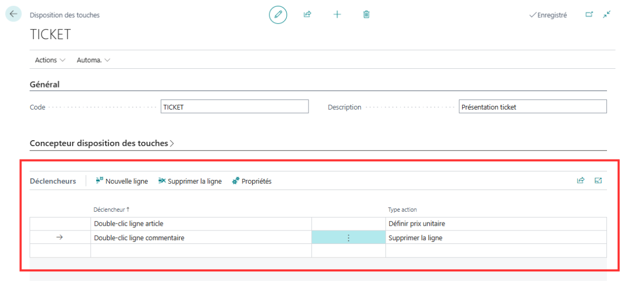The image size is (644, 281).
Task: Click the Enregistré saved status
Action: [548, 15]
